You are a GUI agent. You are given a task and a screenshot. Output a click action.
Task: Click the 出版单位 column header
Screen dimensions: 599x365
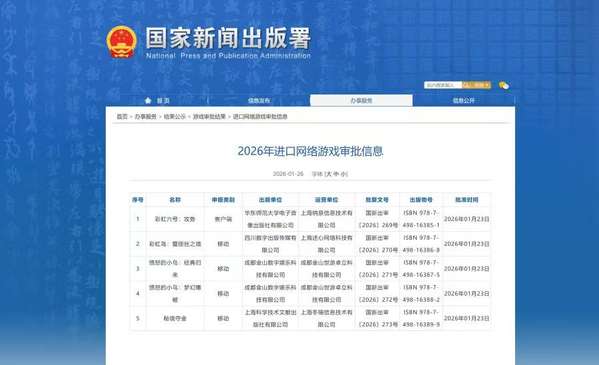pos(270,200)
